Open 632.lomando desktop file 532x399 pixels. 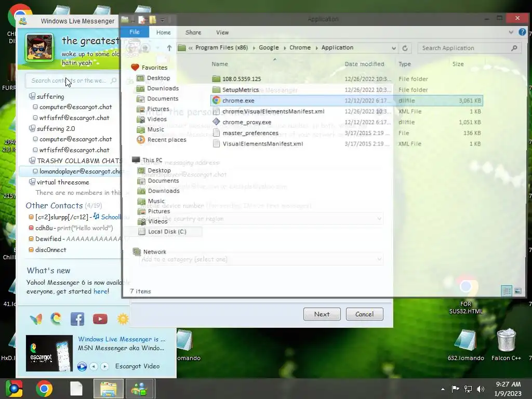click(x=465, y=344)
